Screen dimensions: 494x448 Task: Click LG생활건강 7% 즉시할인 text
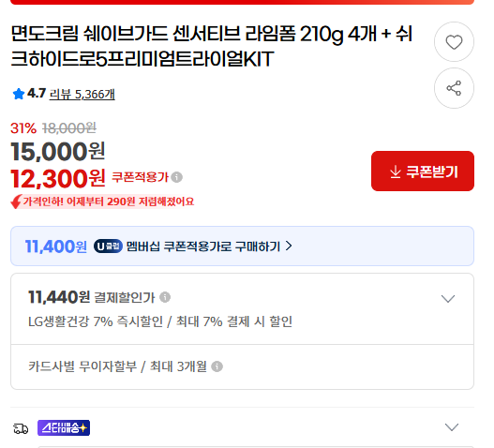pyautogui.click(x=96, y=321)
